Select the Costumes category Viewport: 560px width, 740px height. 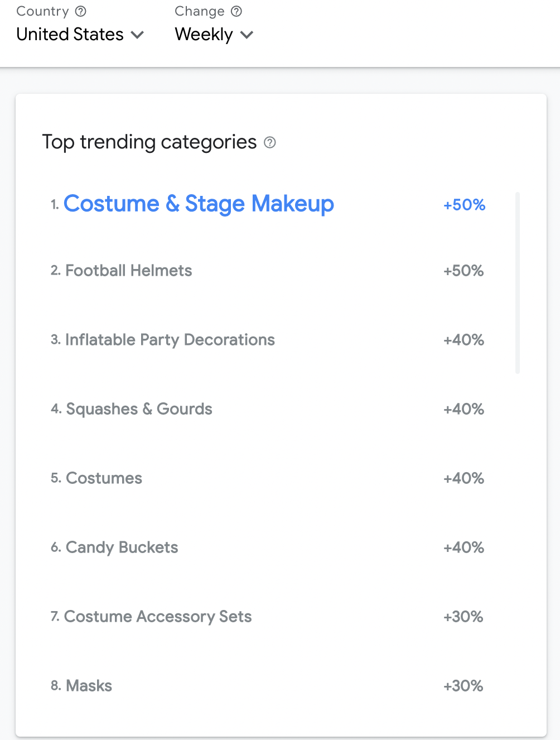tap(104, 478)
